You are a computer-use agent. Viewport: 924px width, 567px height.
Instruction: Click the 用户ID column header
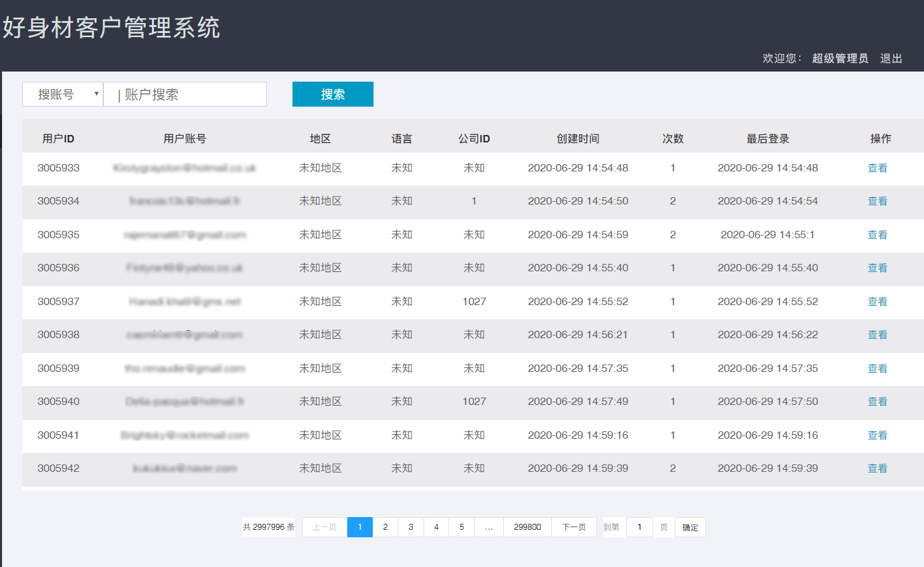coord(58,139)
